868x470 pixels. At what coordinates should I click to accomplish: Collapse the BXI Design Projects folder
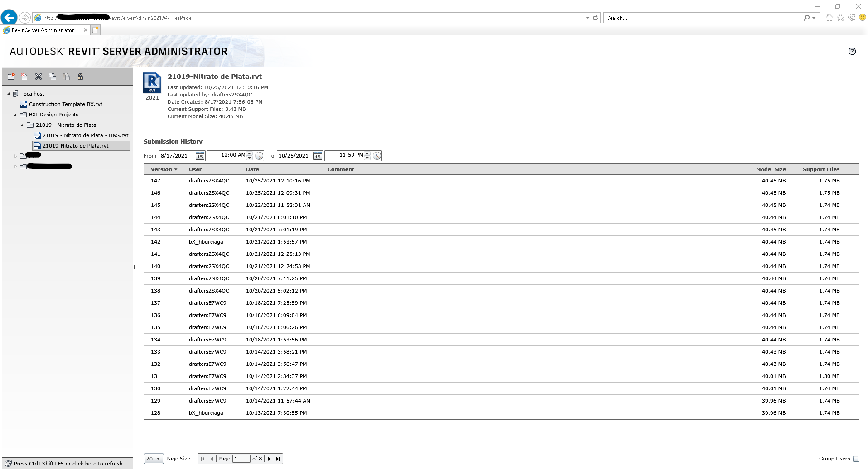click(x=15, y=115)
